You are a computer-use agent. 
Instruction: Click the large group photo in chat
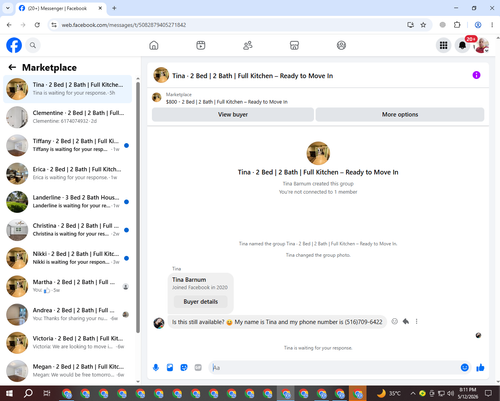tap(318, 153)
